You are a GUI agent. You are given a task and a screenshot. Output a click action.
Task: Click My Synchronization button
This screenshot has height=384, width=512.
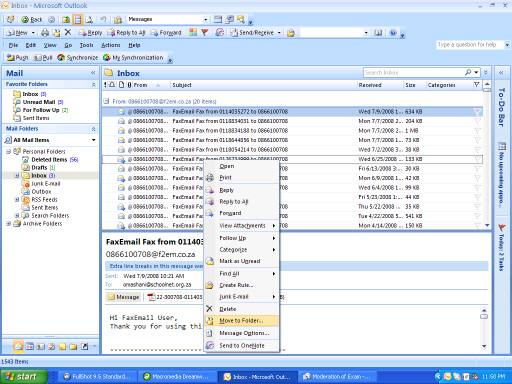coord(133,58)
